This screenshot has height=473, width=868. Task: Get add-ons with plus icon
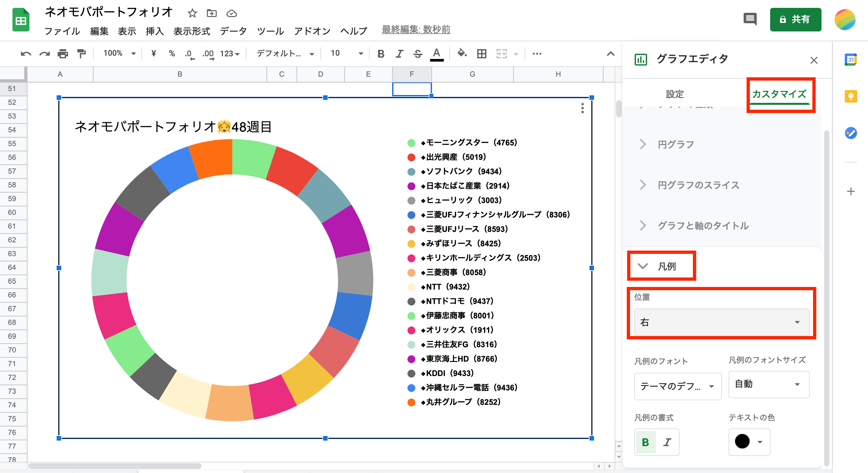(x=851, y=192)
